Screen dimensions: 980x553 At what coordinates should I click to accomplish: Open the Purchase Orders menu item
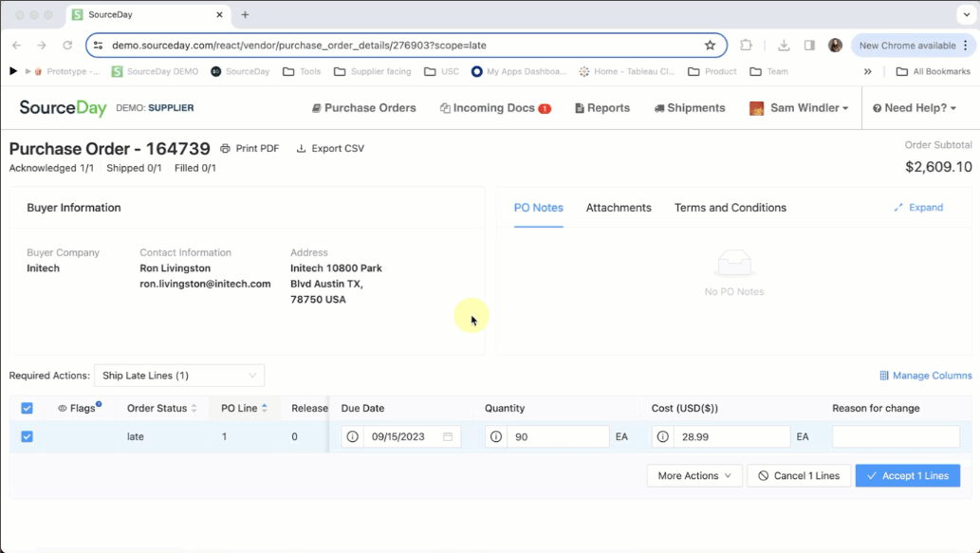363,108
